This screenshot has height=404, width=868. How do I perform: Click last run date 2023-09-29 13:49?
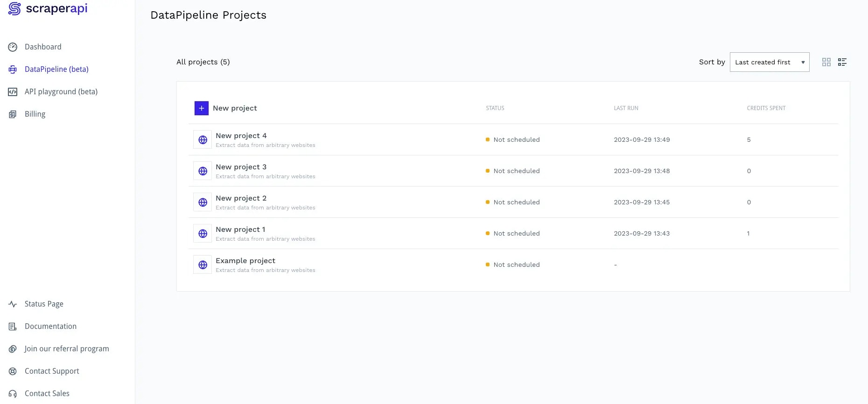point(642,139)
